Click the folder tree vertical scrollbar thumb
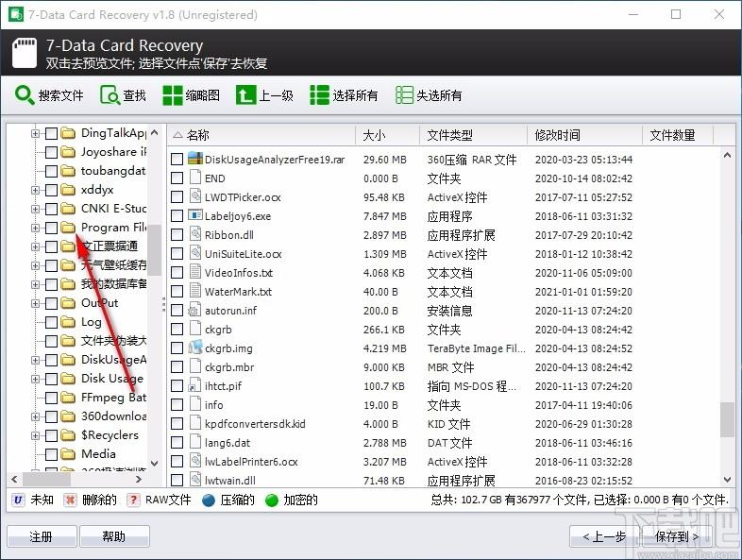The width and height of the screenshot is (742, 560). click(x=154, y=249)
